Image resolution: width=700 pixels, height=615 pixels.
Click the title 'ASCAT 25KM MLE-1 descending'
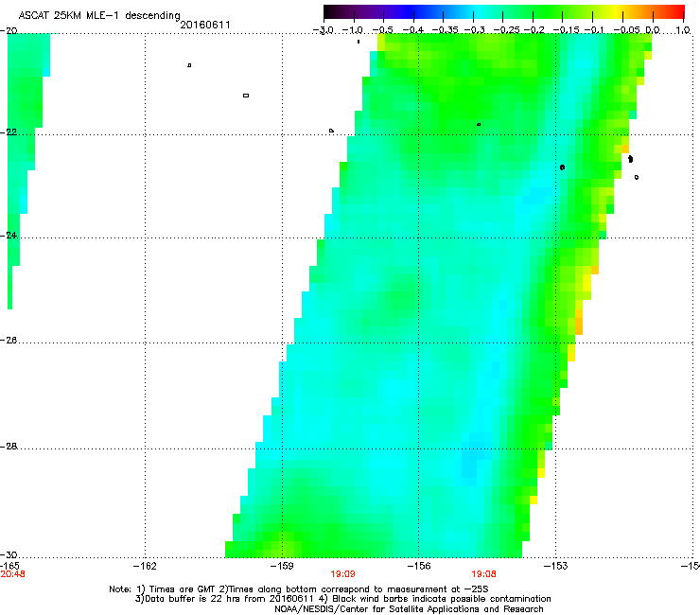click(x=99, y=16)
